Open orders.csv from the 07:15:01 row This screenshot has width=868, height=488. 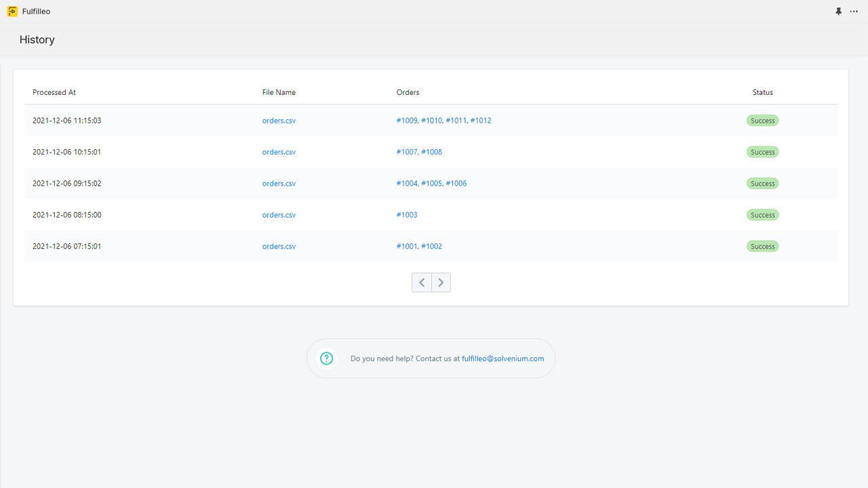(x=279, y=246)
